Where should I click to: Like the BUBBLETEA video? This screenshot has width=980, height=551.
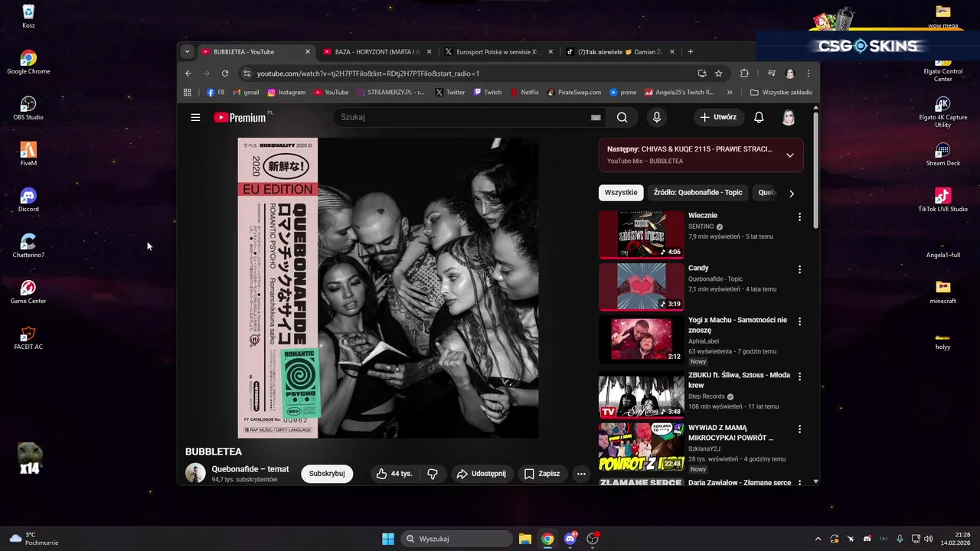click(x=394, y=474)
